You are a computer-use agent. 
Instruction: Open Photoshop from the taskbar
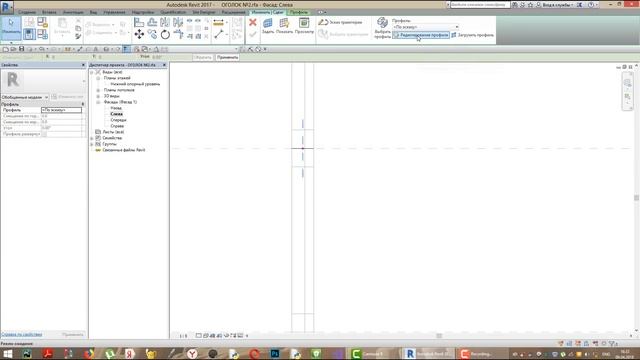coord(275,353)
